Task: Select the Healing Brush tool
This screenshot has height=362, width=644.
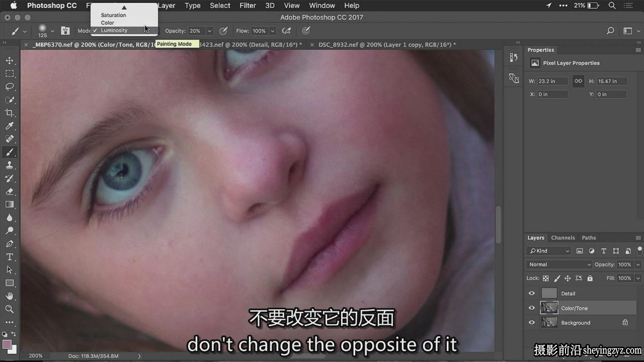Action: pos(10,139)
